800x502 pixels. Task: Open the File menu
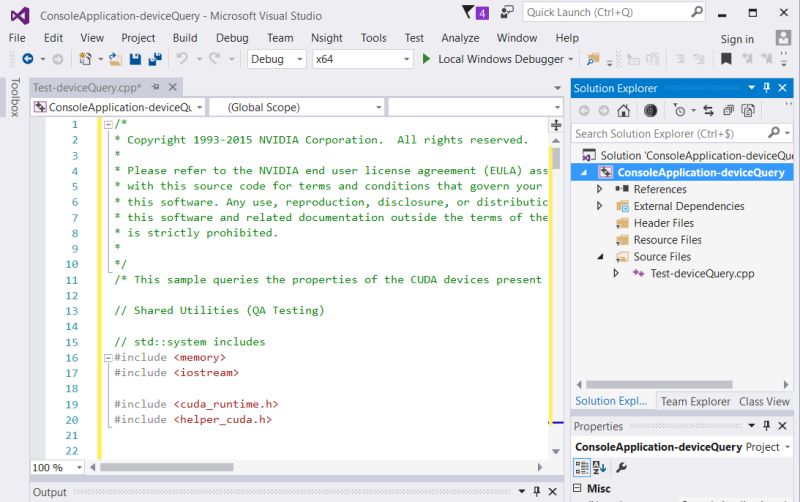tap(17, 38)
